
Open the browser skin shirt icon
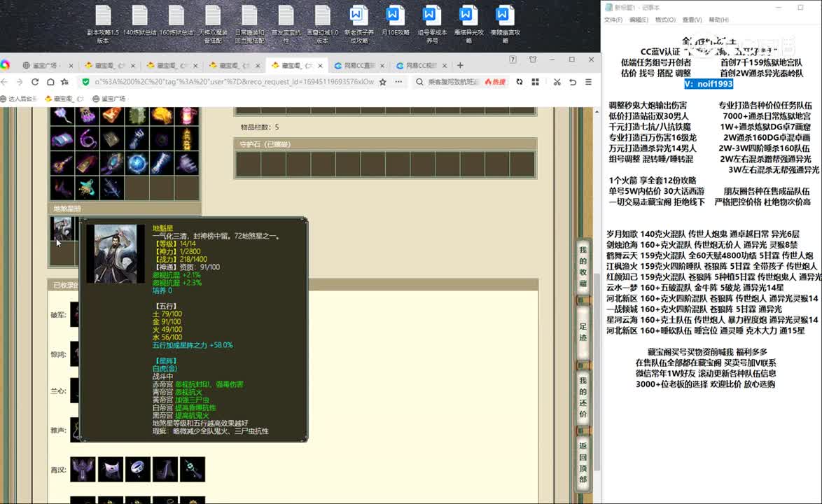[x=533, y=59]
